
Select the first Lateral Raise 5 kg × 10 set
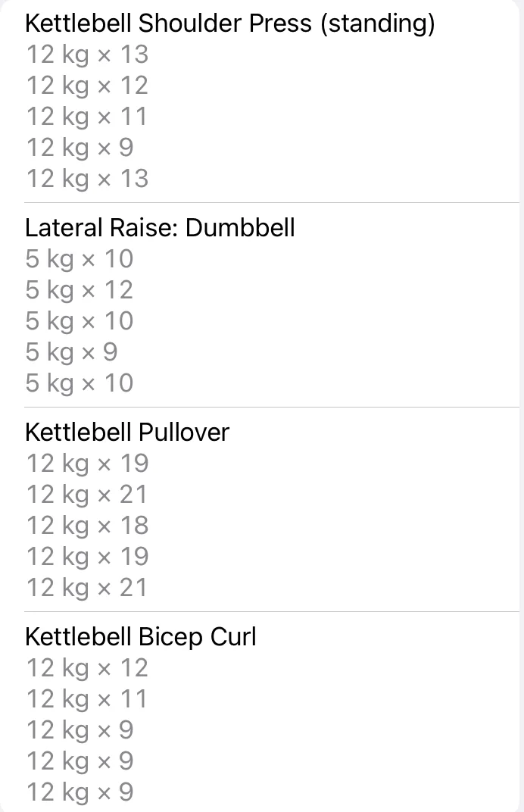click(x=79, y=259)
